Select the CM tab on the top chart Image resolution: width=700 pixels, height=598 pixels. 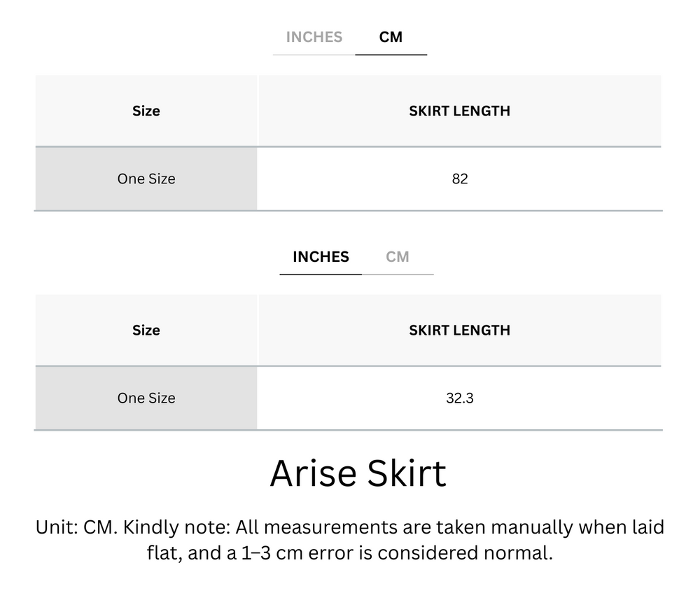coord(391,37)
